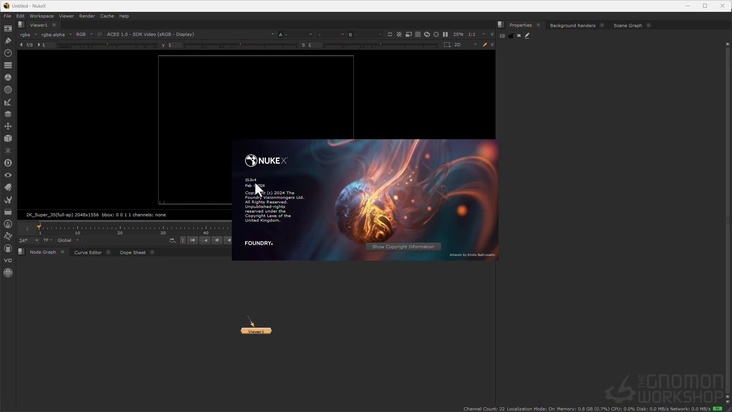
Task: Switch to the Scene Graph tab
Action: pos(628,25)
